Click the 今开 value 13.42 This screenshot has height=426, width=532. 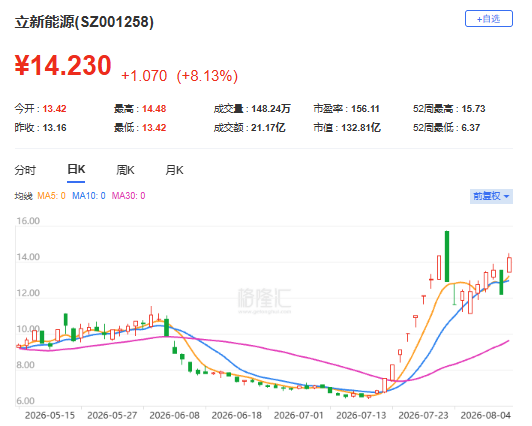[54, 109]
